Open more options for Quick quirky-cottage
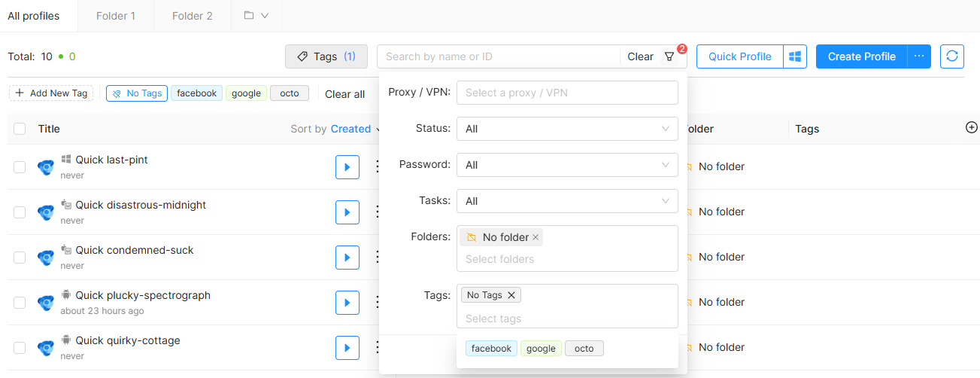This screenshot has height=378, width=980. [x=377, y=347]
